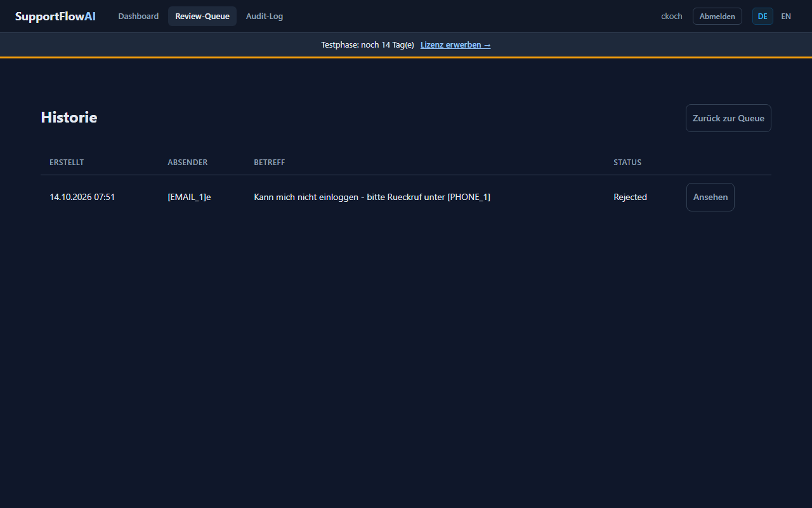Click the Historie heading

coord(69,117)
